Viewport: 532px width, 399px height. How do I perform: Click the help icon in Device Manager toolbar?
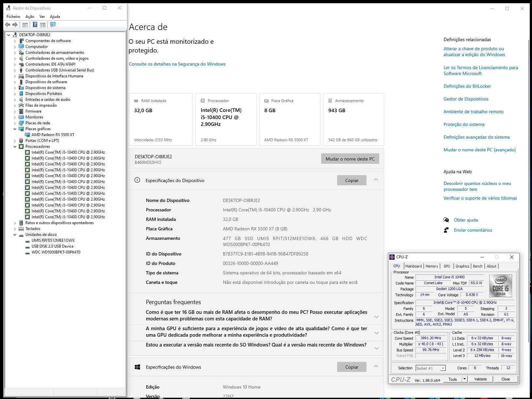pyautogui.click(x=35, y=24)
